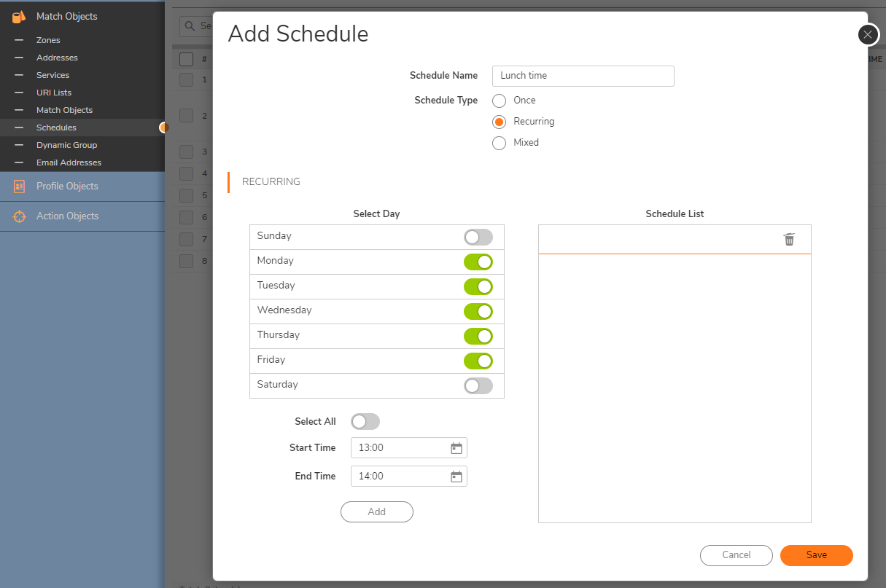The width and height of the screenshot is (886, 588).
Task: Open Zones in the sidebar
Action: click(x=48, y=40)
